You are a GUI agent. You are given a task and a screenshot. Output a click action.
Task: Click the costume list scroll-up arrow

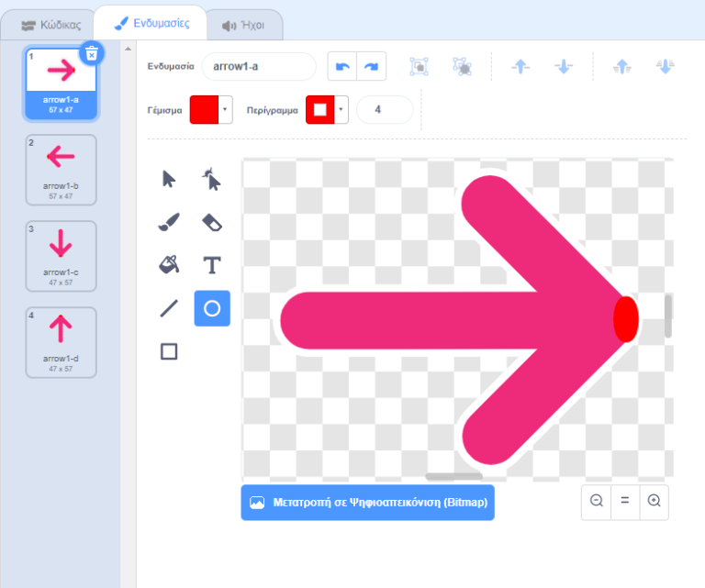pyautogui.click(x=129, y=49)
